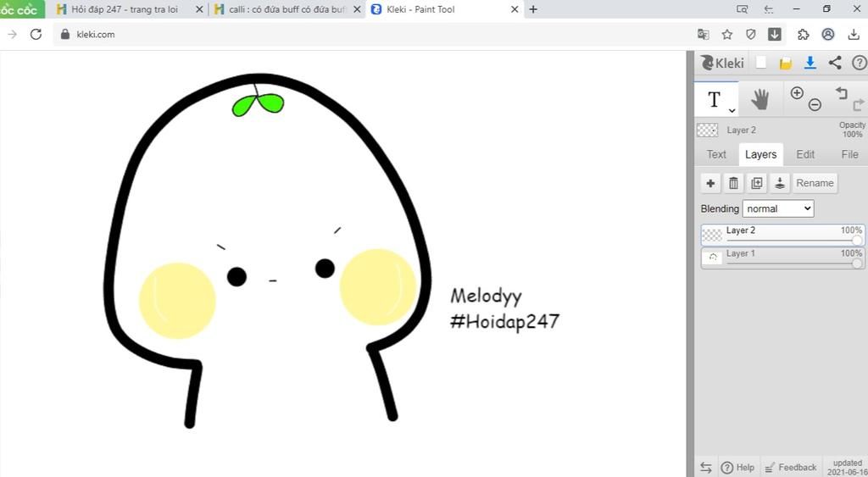The height and width of the screenshot is (477, 868).
Task: Open browser extensions puzzle icon
Action: [803, 34]
